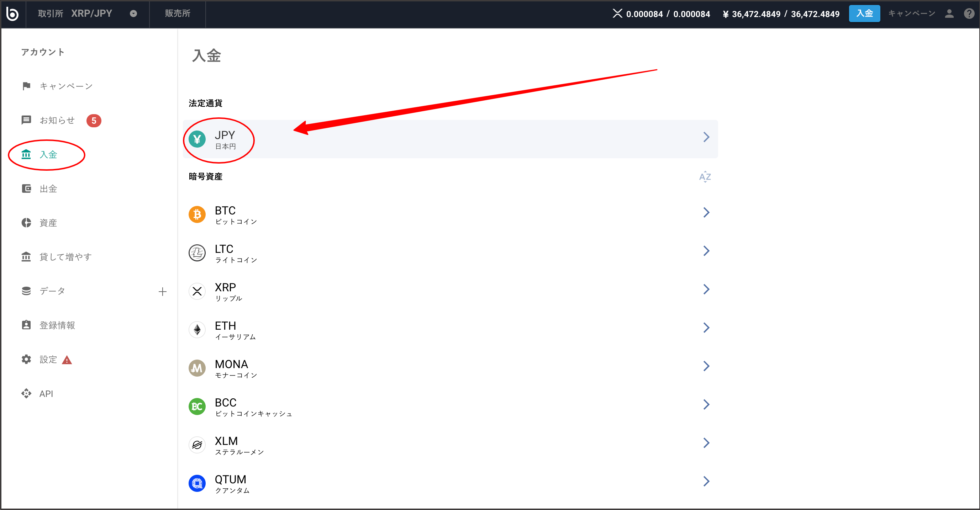Click the bitbank logo icon
This screenshot has width=980, height=510.
click(12, 14)
